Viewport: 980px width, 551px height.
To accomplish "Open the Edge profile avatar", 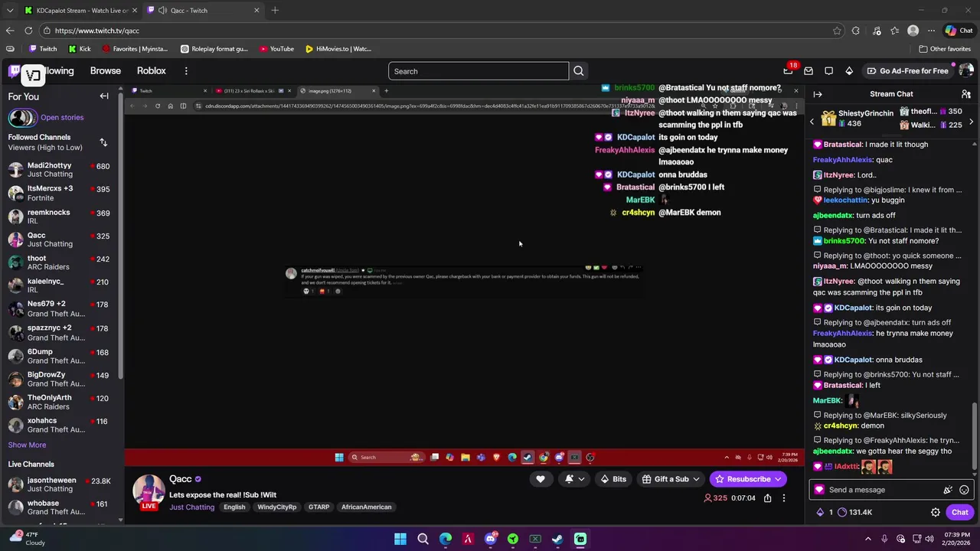I will (x=913, y=31).
